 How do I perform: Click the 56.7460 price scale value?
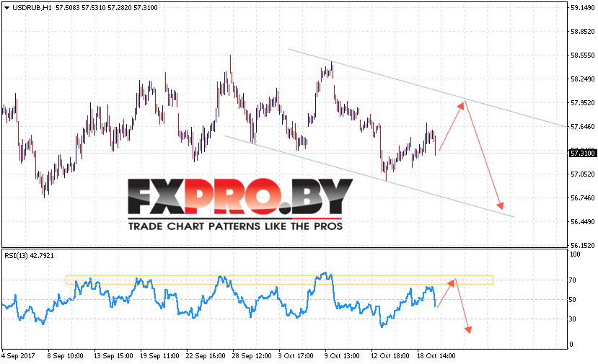pos(583,197)
